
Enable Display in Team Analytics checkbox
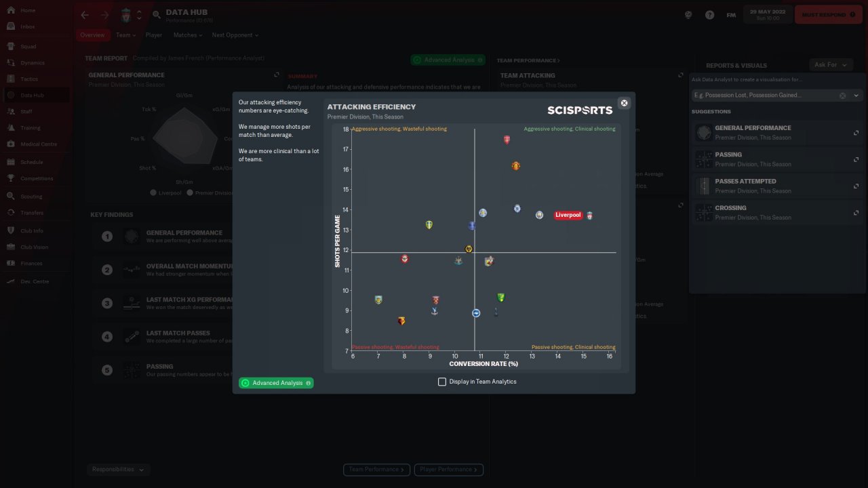442,382
